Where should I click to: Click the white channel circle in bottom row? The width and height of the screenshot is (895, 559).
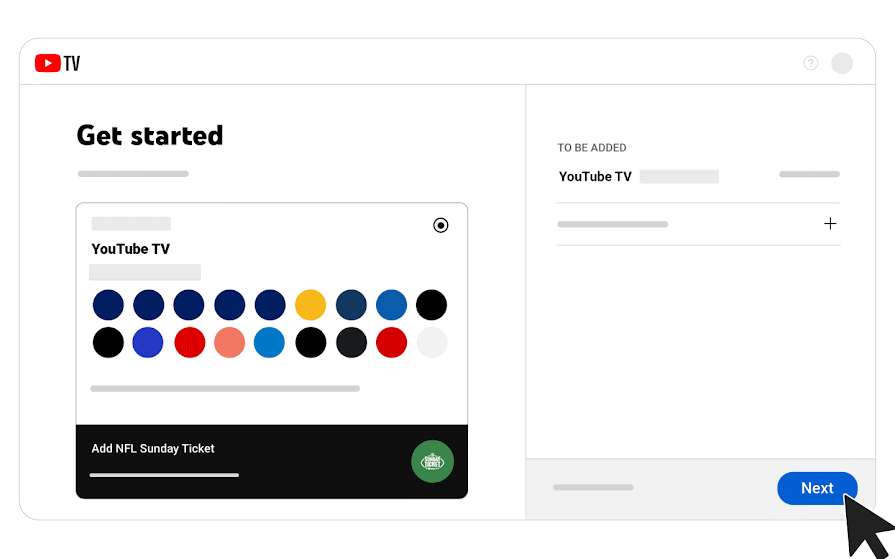pyautogui.click(x=432, y=343)
